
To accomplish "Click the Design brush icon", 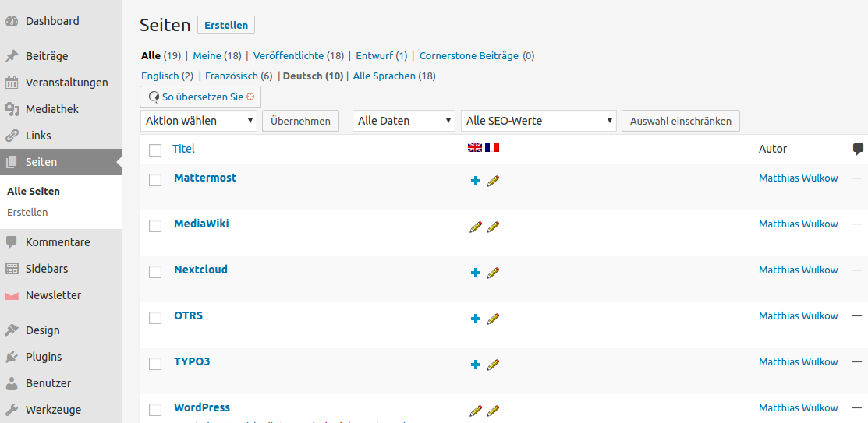I will click(12, 330).
